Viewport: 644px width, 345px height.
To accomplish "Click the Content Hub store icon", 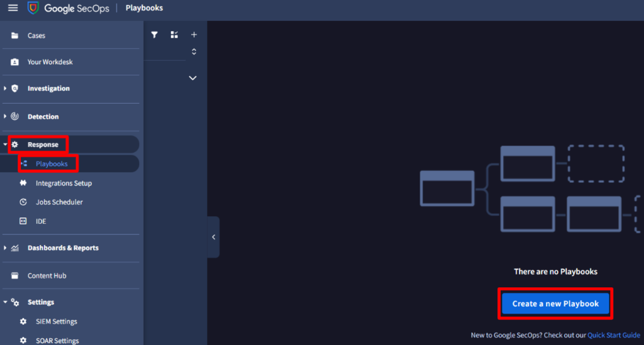I will coord(15,276).
